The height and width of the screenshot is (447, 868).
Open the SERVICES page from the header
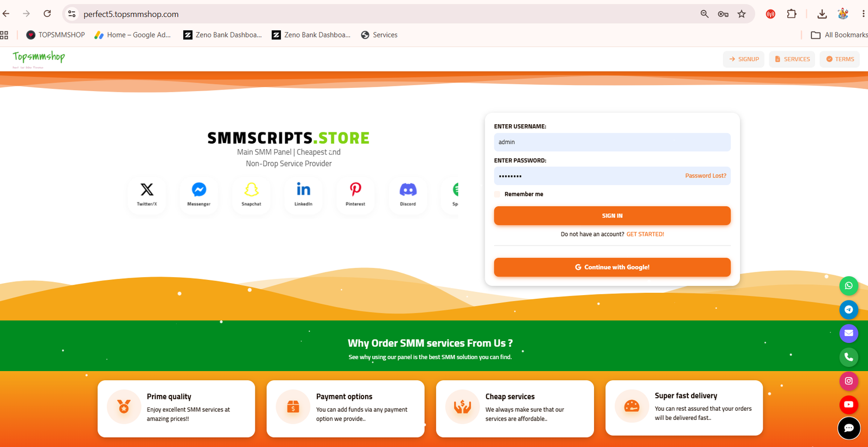792,59
